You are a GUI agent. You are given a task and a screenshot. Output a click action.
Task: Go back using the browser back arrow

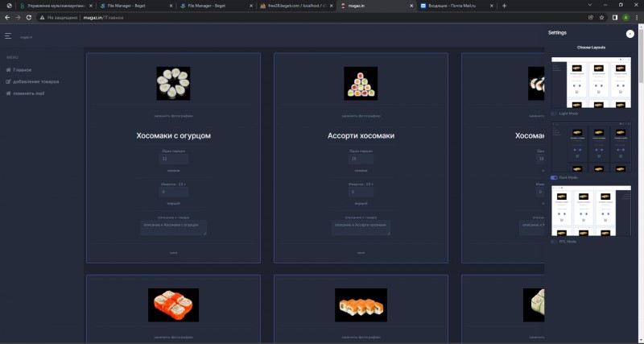click(7, 18)
